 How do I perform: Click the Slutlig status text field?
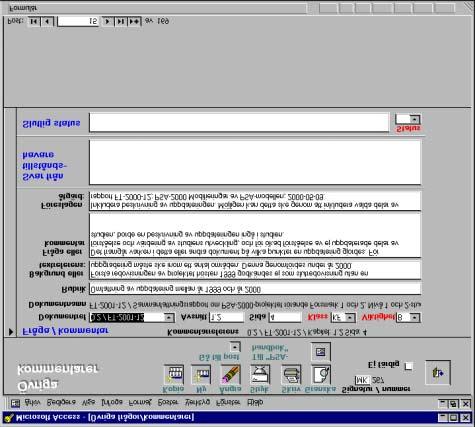point(239,122)
